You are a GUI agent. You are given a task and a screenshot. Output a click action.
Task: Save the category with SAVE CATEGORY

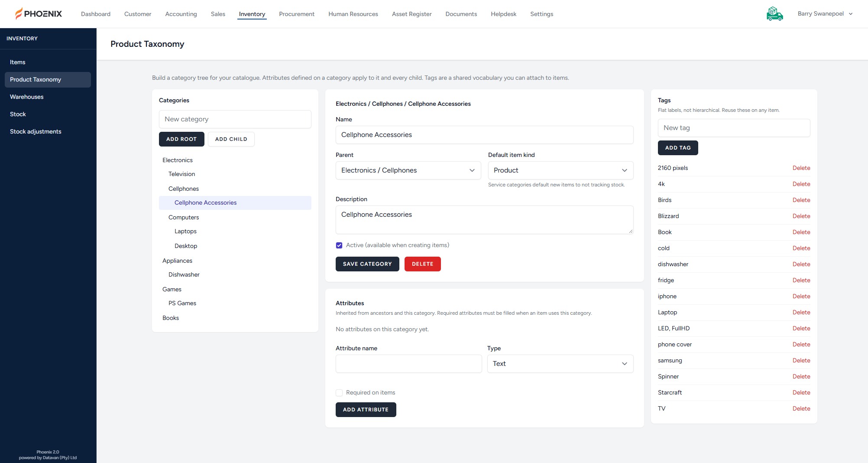tap(367, 264)
